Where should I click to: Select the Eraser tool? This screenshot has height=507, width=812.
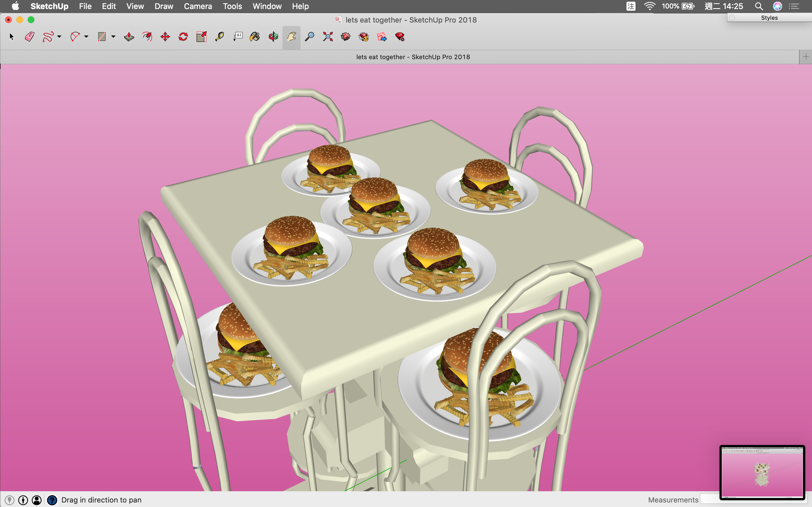(30, 37)
